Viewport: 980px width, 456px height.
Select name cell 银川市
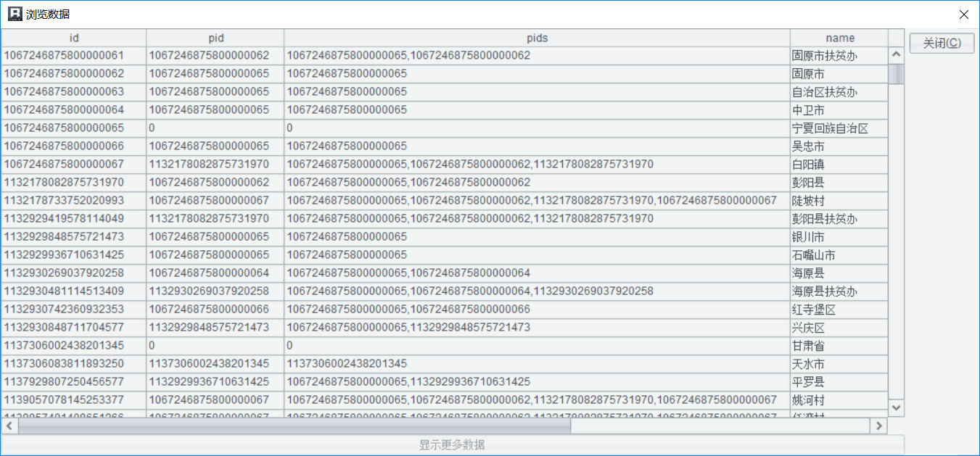coord(839,237)
